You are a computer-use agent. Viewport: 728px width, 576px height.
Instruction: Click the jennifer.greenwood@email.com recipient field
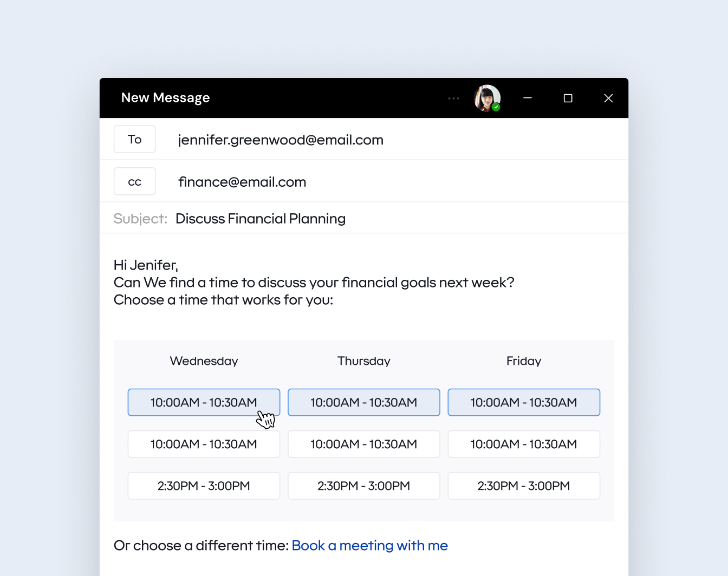click(x=281, y=140)
